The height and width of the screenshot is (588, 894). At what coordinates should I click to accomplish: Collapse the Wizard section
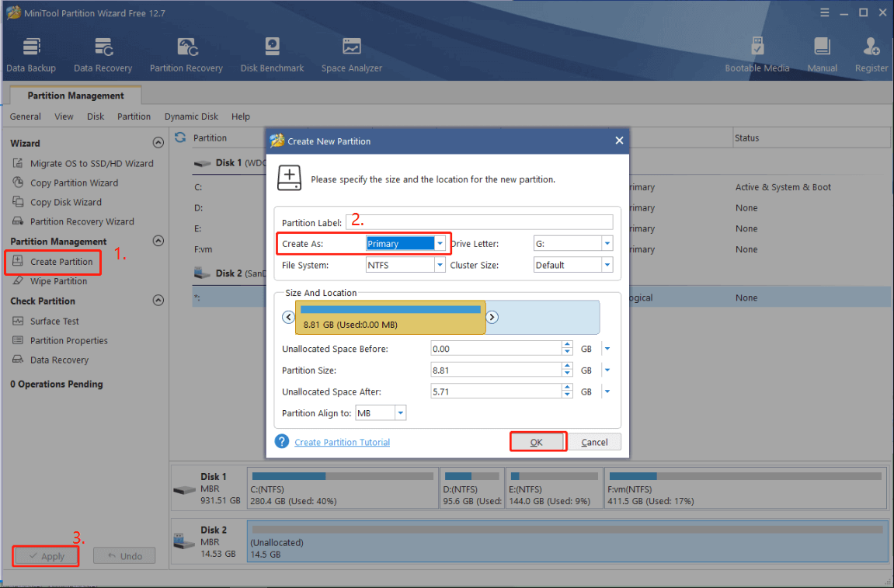pyautogui.click(x=158, y=143)
